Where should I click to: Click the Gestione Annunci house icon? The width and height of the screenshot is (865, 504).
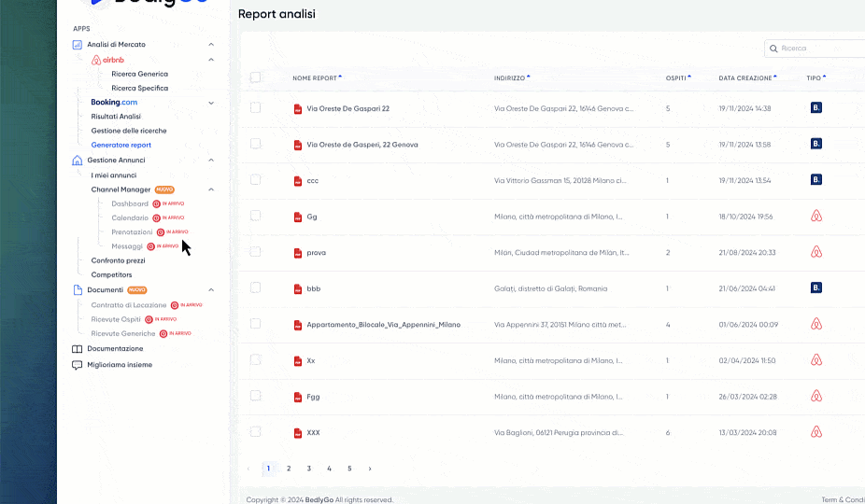tap(78, 161)
